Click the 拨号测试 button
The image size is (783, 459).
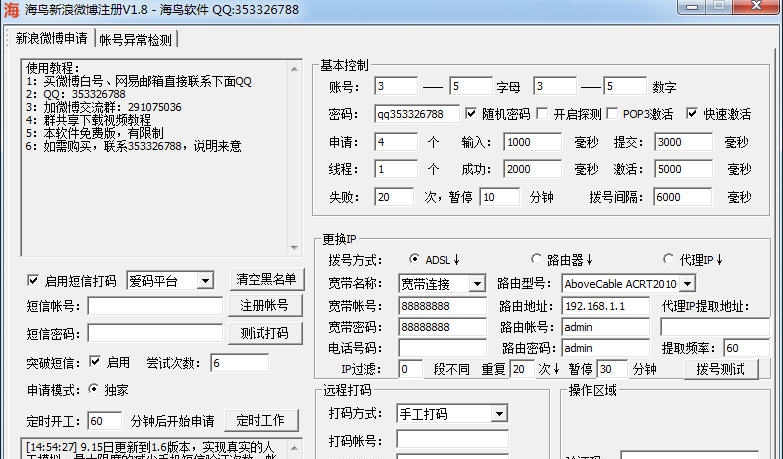coord(721,369)
